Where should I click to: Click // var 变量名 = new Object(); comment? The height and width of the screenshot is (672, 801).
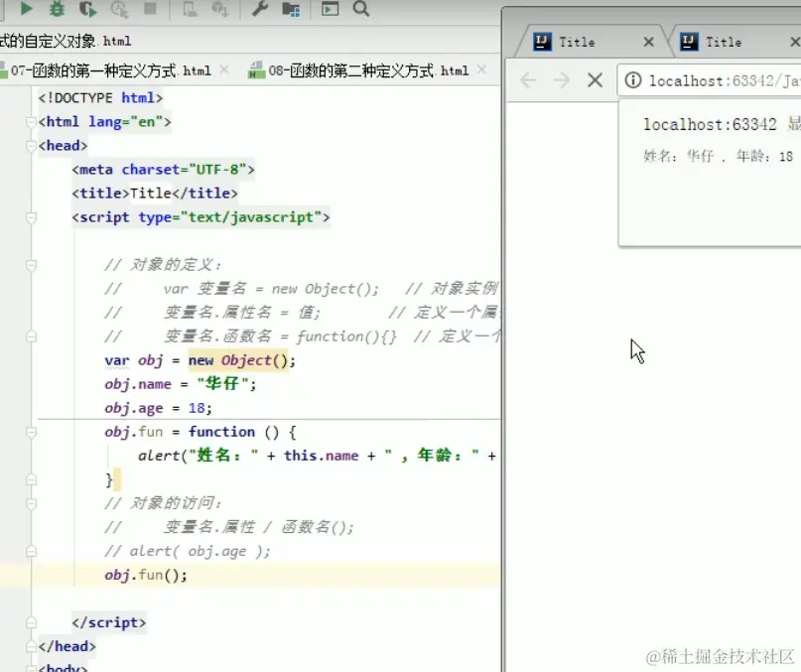click(x=241, y=289)
